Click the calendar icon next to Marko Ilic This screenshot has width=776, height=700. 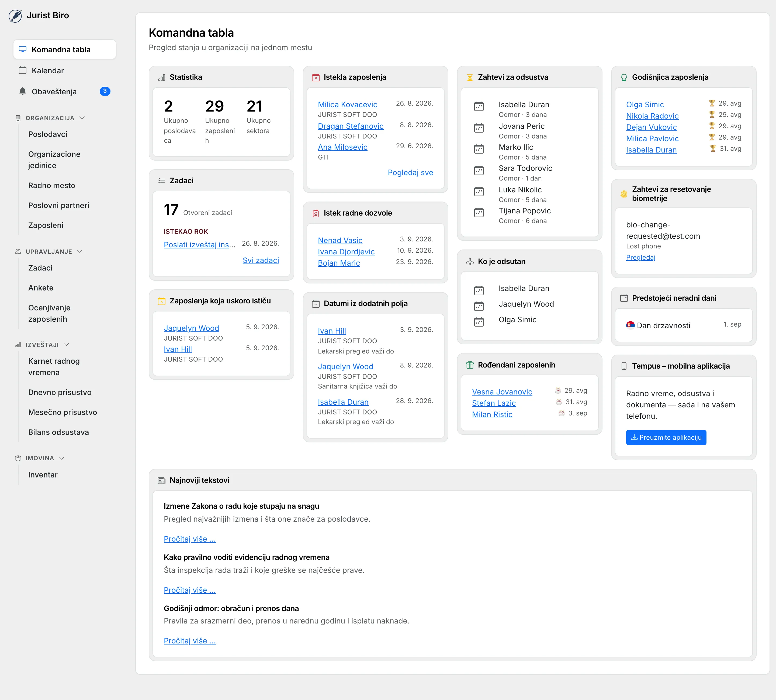point(479,149)
